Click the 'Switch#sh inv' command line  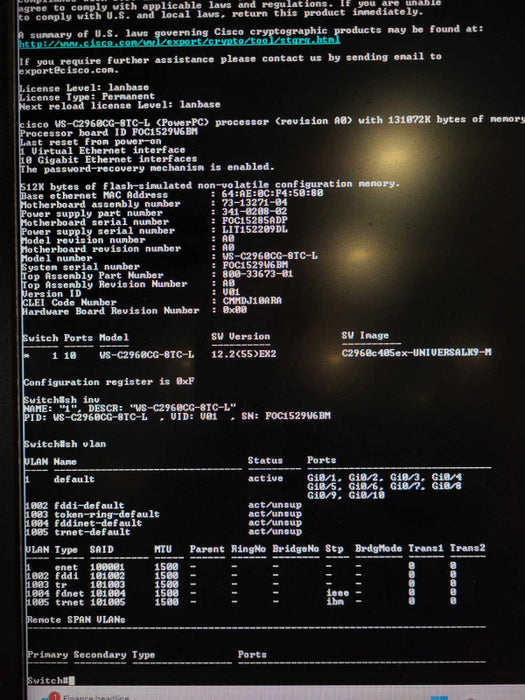pyautogui.click(x=62, y=400)
